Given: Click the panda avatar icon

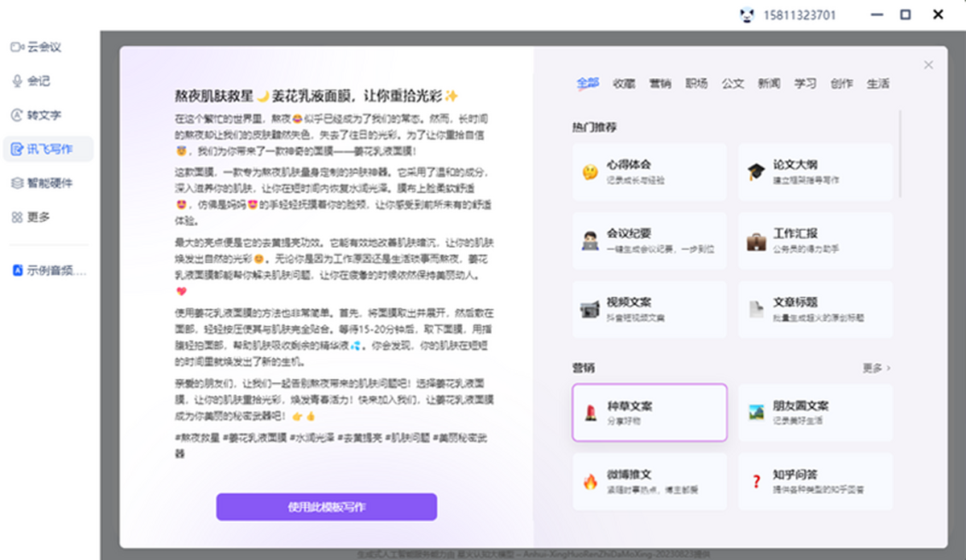Looking at the screenshot, I should 748,14.
